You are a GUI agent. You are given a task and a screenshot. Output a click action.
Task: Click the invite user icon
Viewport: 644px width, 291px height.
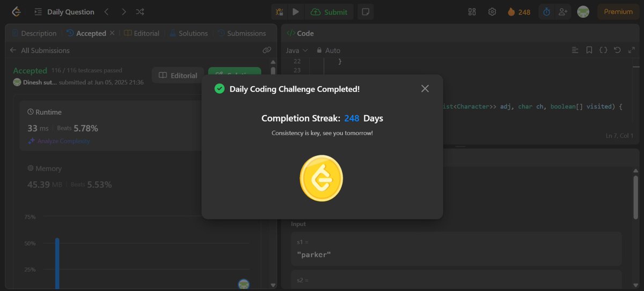(562, 12)
